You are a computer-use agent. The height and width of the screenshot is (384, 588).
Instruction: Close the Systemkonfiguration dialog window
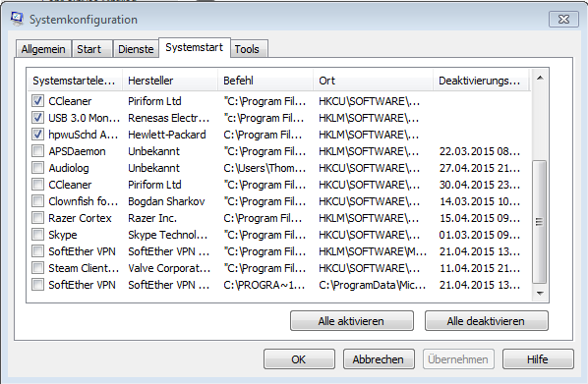click(563, 19)
